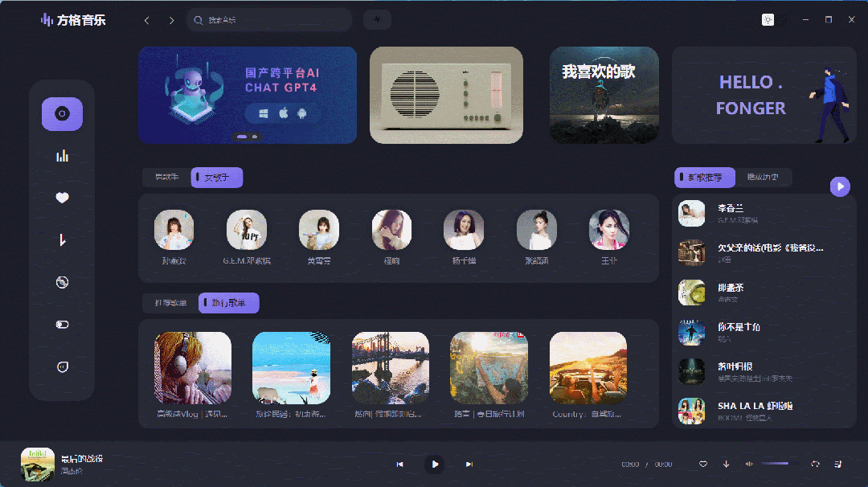The height and width of the screenshot is (487, 868).
Task: Click the round purple play-all button
Action: (x=840, y=186)
